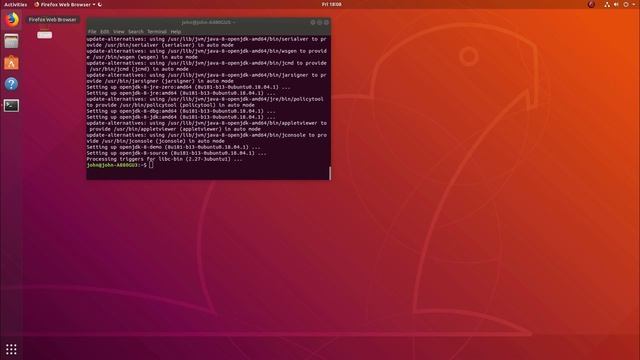
Task: Open the terminal File menu
Action: (x=92, y=31)
